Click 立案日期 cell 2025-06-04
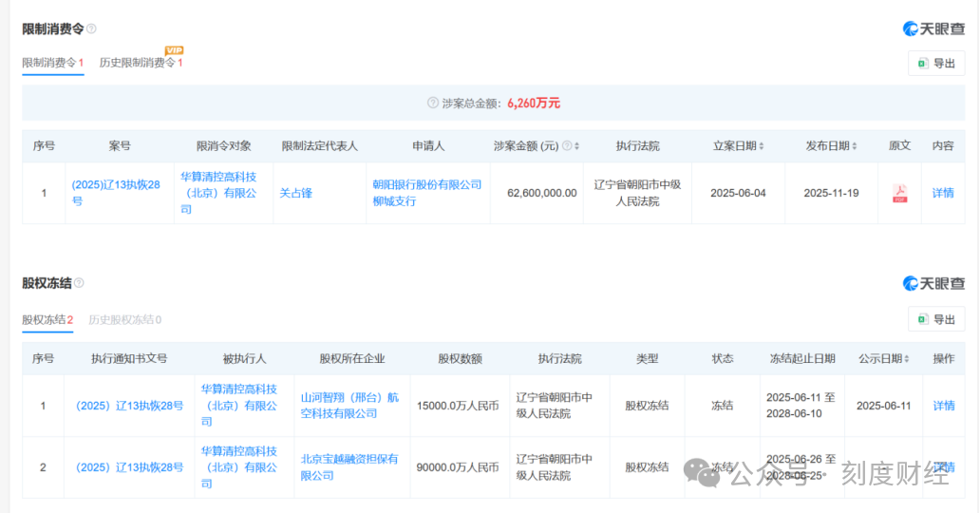Image resolution: width=980 pixels, height=513 pixels. coord(738,193)
